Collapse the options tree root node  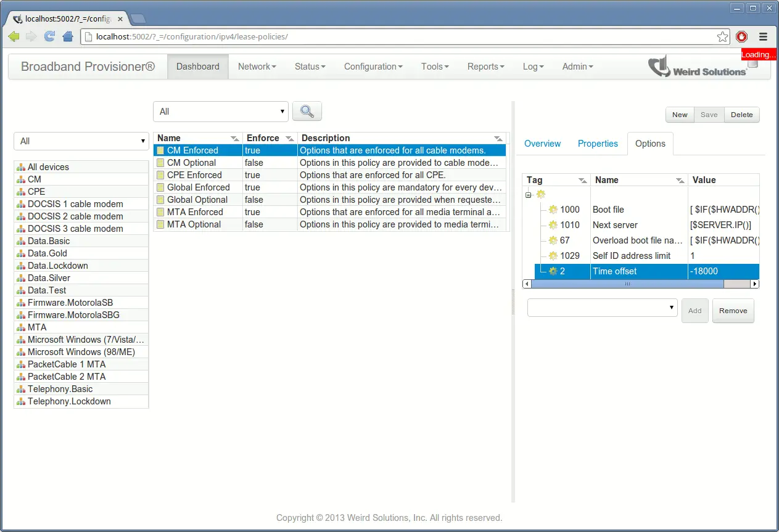[x=527, y=194]
